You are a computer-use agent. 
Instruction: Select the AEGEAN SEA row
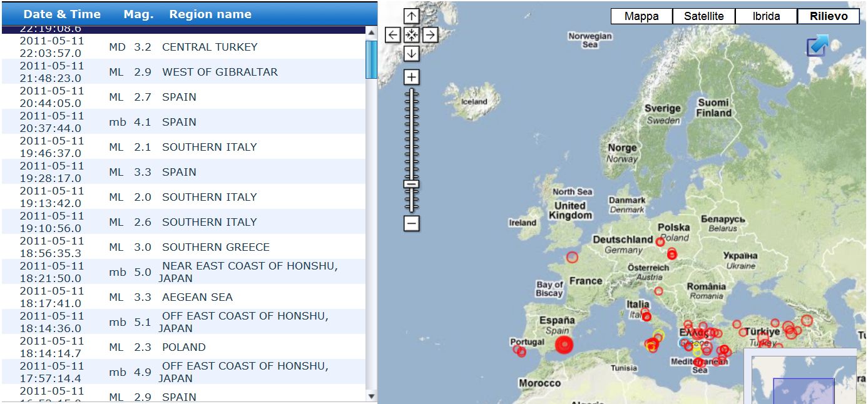[183, 296]
